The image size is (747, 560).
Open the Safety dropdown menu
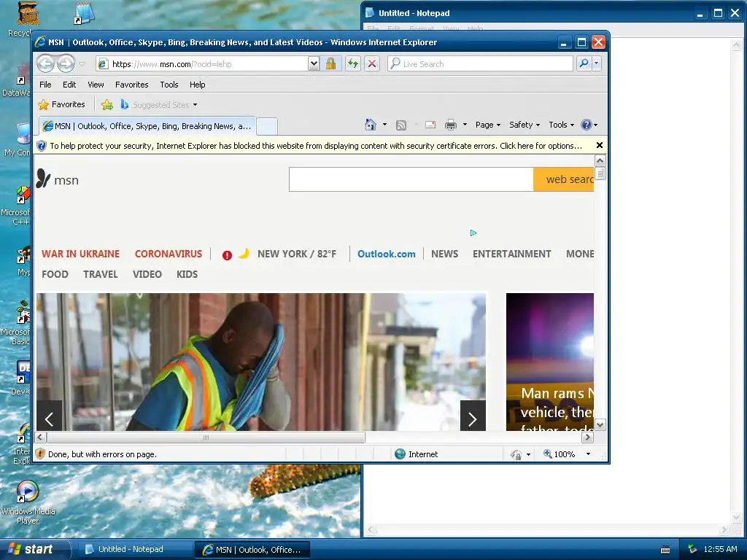click(x=524, y=125)
